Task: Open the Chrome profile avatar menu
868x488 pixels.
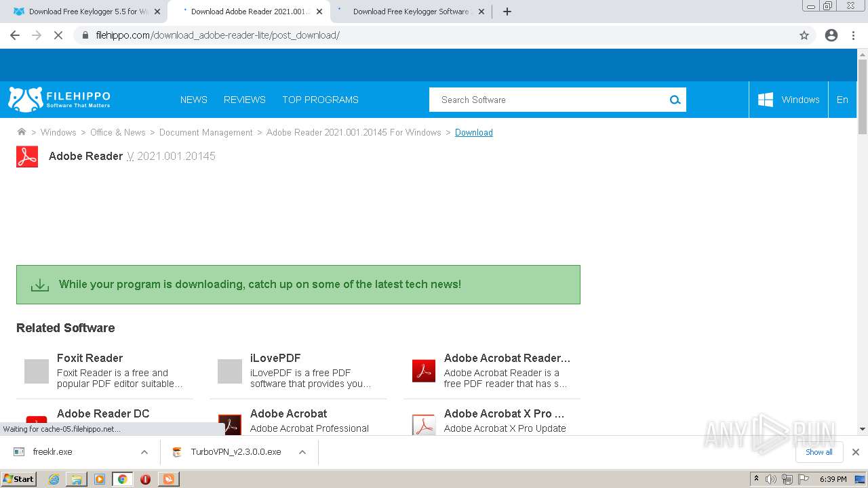Action: click(x=831, y=35)
